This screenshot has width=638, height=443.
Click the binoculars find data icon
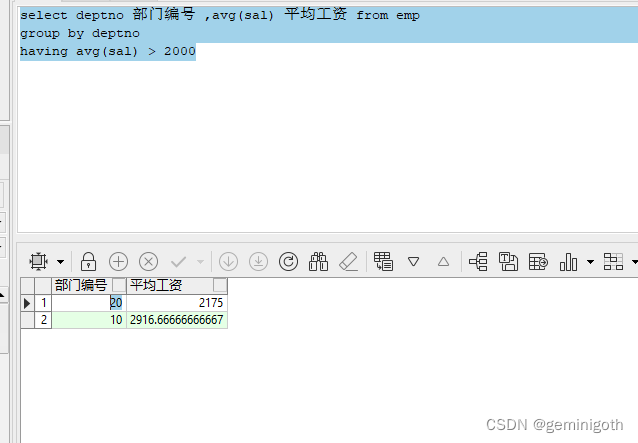pyautogui.click(x=319, y=261)
